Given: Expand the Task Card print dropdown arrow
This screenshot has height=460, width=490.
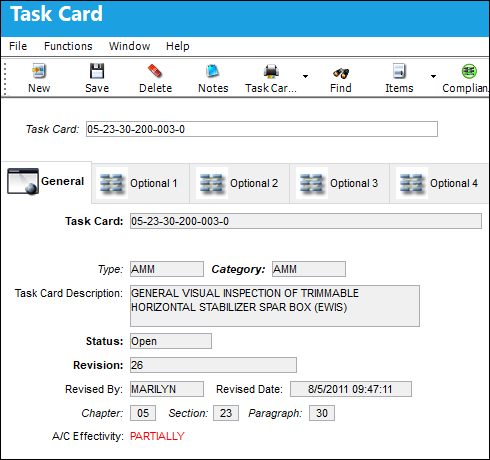Looking at the screenshot, I should [305, 77].
